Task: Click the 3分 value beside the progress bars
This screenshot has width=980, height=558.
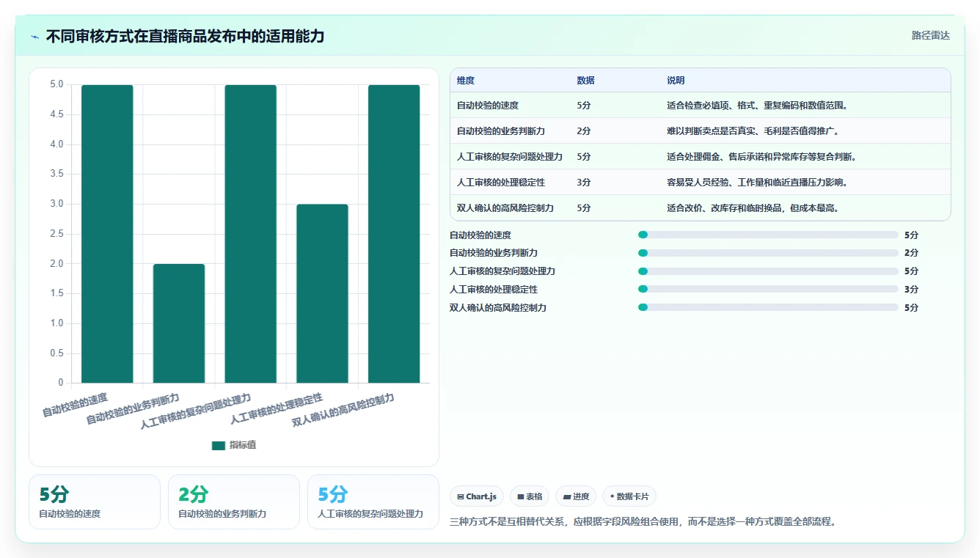Action: (911, 290)
